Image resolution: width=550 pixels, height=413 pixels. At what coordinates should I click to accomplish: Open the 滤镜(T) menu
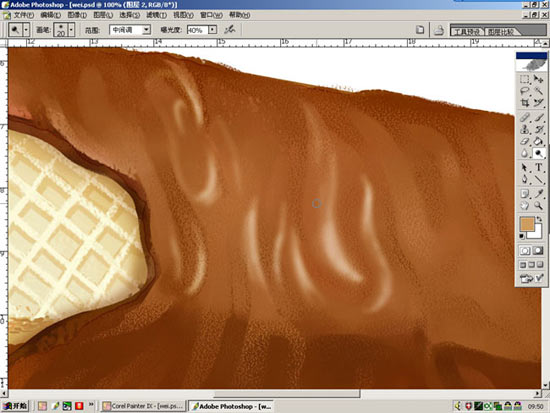pos(156,15)
